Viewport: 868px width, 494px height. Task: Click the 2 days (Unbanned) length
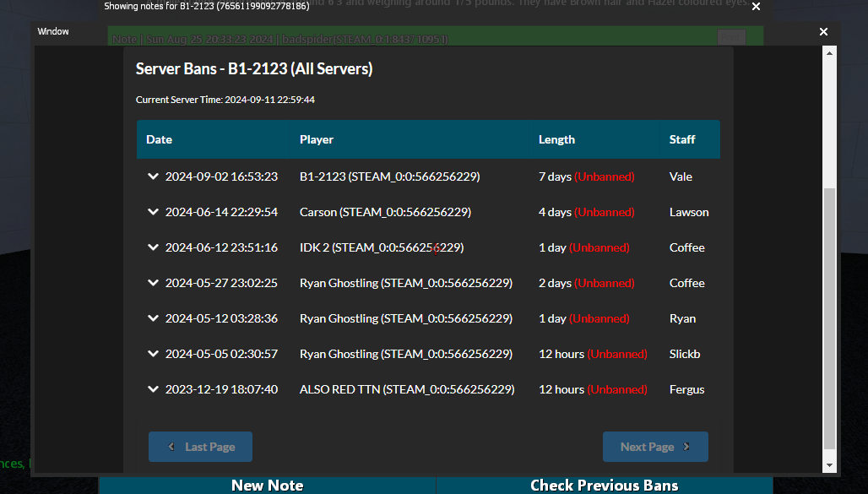[587, 283]
